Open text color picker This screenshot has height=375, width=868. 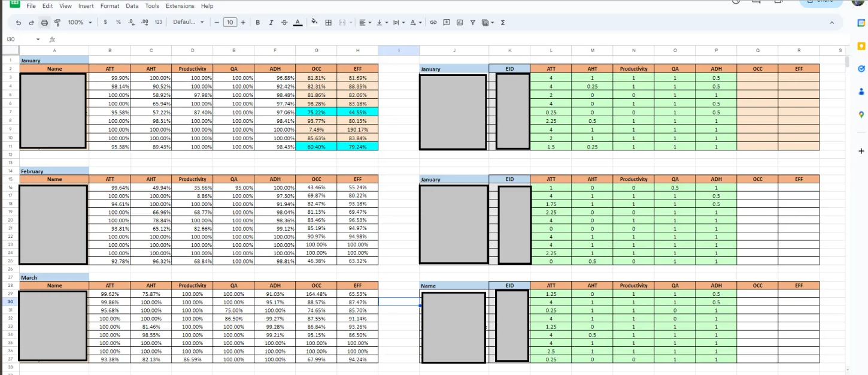298,22
